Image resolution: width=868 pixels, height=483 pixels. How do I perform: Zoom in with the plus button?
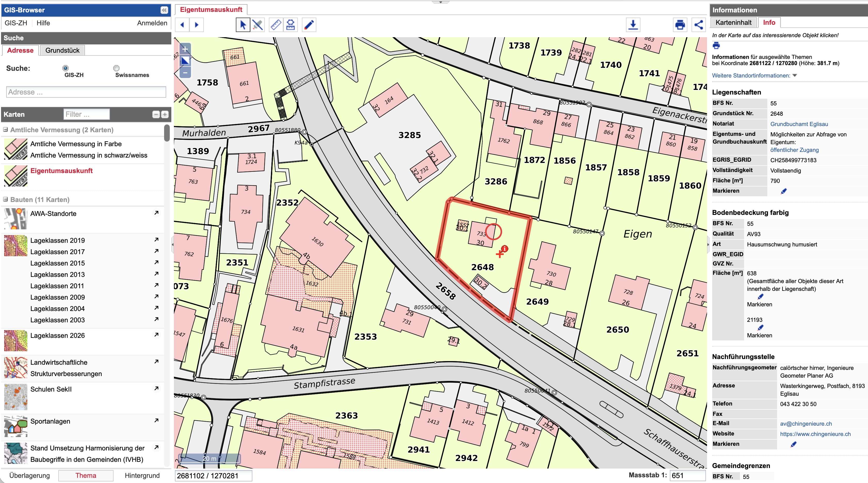(185, 49)
